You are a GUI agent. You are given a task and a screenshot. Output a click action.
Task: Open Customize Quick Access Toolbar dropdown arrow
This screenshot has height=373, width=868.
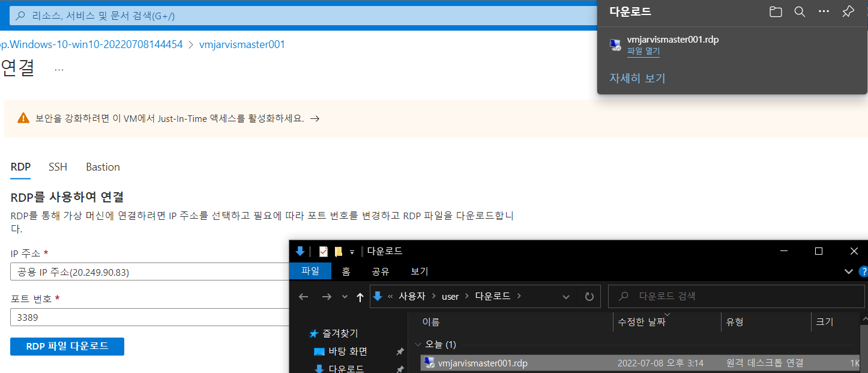point(352,252)
